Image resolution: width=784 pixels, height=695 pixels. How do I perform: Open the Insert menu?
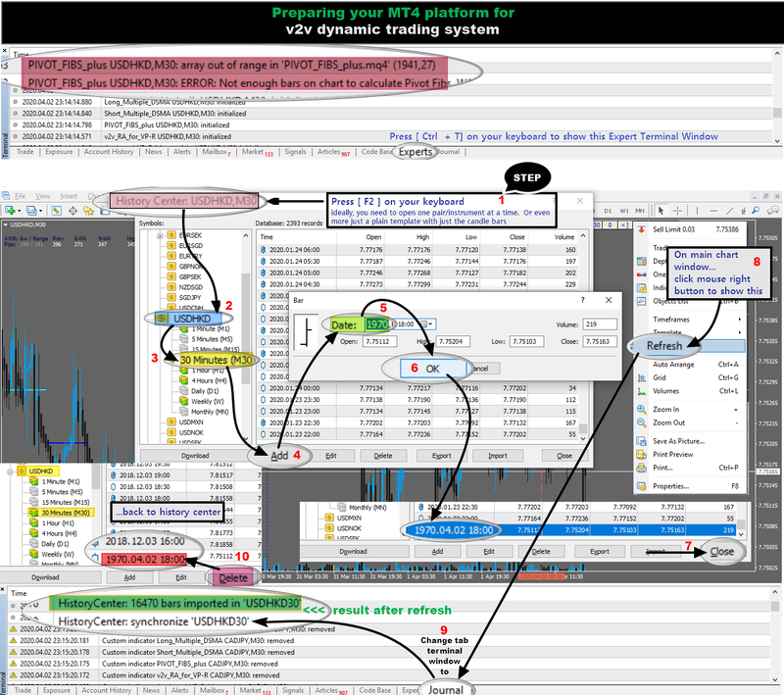[x=69, y=196]
